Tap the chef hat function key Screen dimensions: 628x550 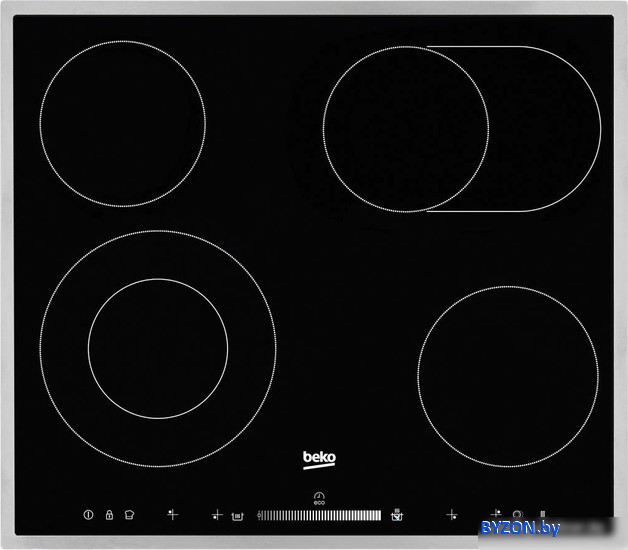[x=129, y=514]
